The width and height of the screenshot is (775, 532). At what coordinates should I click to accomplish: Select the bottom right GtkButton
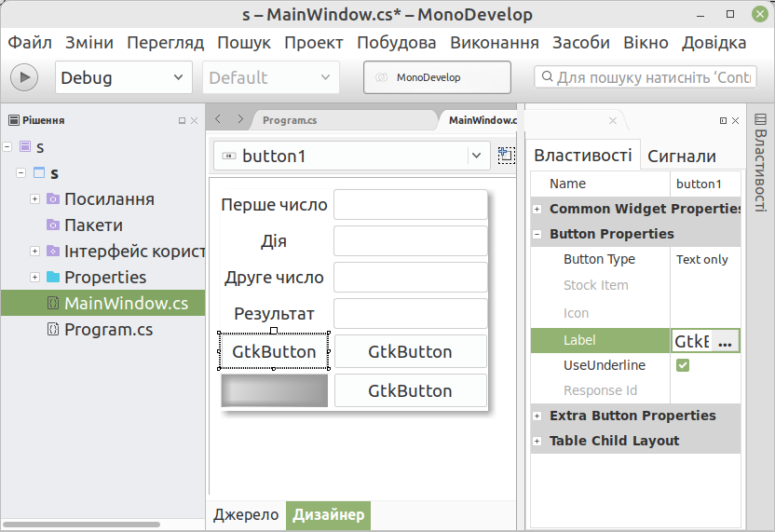tap(410, 390)
